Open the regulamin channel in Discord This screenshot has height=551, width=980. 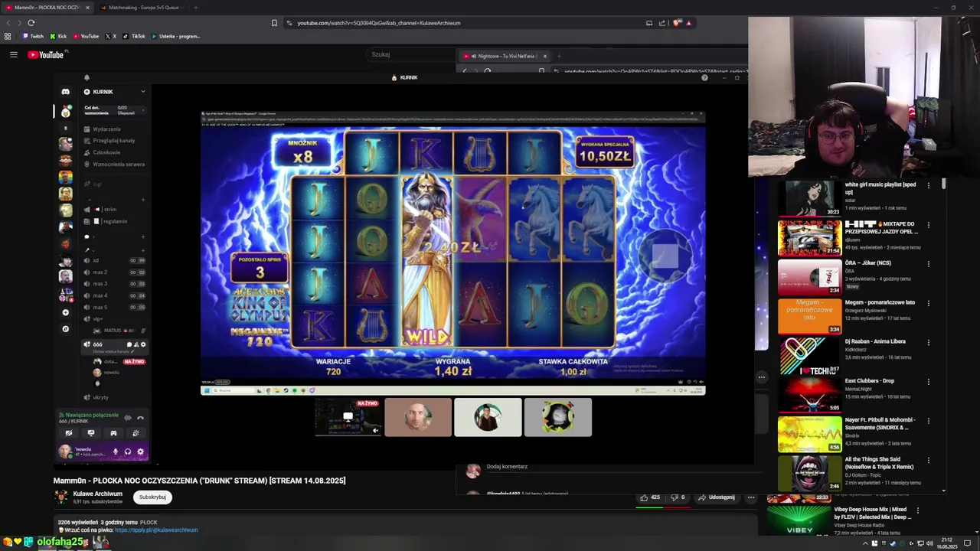pos(114,221)
